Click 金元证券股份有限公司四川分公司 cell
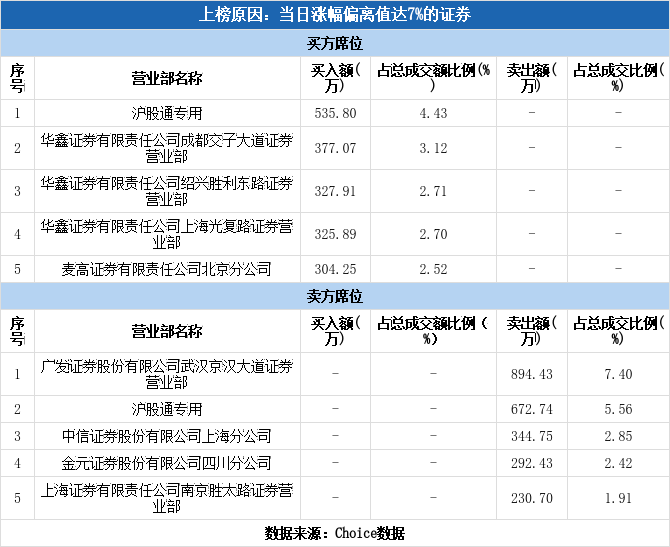The height and width of the screenshot is (547, 670). tap(167, 463)
